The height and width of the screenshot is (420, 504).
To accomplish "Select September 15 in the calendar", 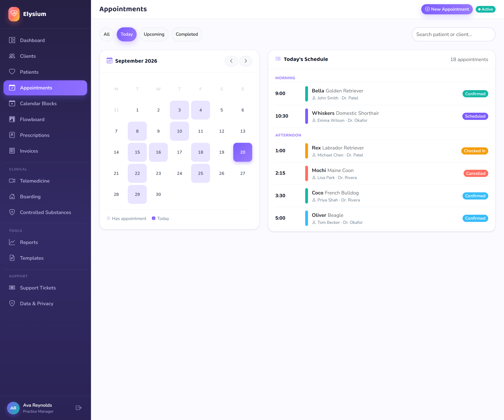I will tap(137, 152).
